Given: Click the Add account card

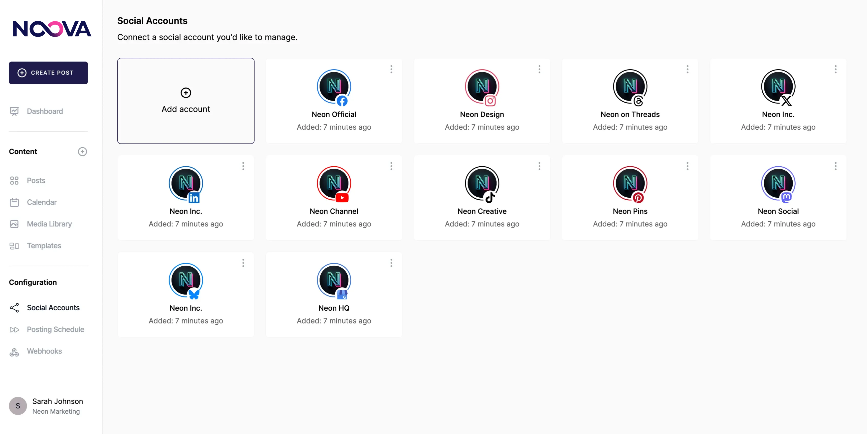Looking at the screenshot, I should [186, 101].
